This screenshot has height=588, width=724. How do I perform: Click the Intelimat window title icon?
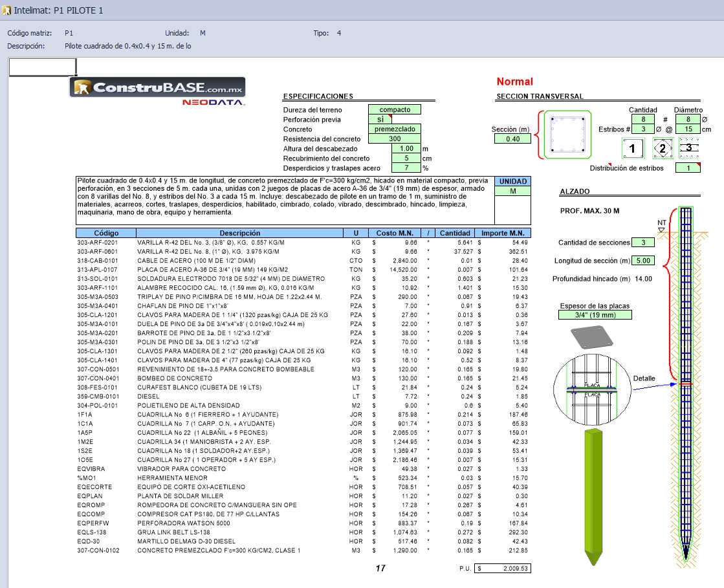click(x=6, y=10)
